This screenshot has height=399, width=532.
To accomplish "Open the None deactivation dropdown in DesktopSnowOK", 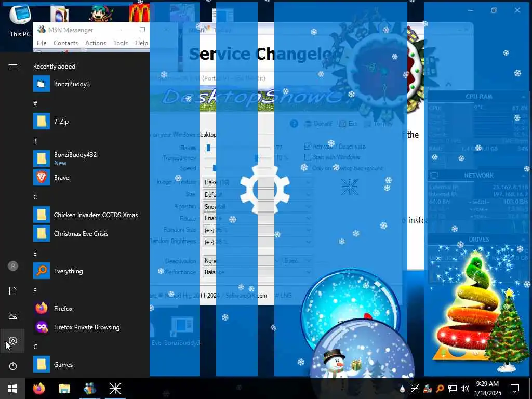I will pyautogui.click(x=242, y=261).
